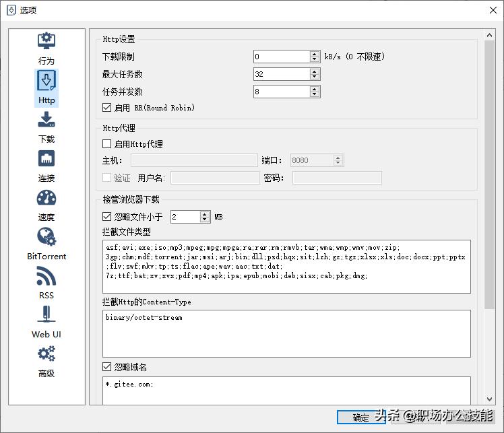The height and width of the screenshot is (433, 504).
Task: Click the 确定 confirm button
Action: click(361, 418)
